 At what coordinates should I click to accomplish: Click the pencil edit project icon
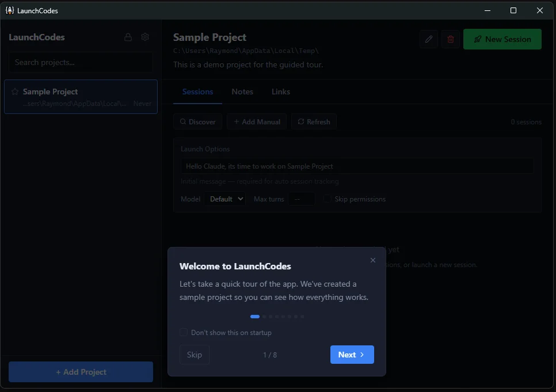pyautogui.click(x=428, y=39)
